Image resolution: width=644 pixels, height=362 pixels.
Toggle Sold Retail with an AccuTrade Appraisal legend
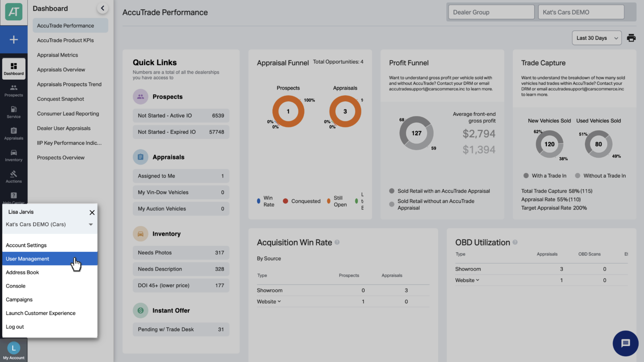[x=439, y=191]
